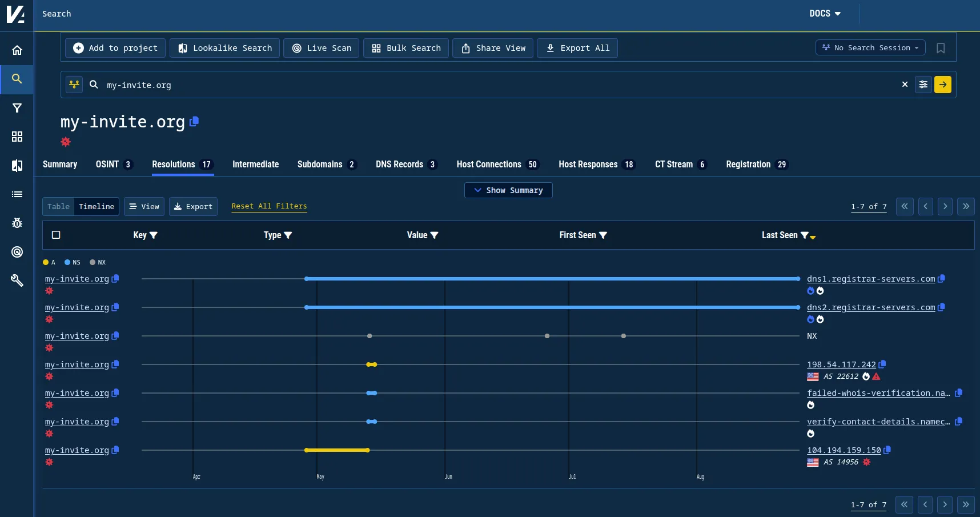
Task: Click the V logo at top left
Action: click(x=16, y=14)
